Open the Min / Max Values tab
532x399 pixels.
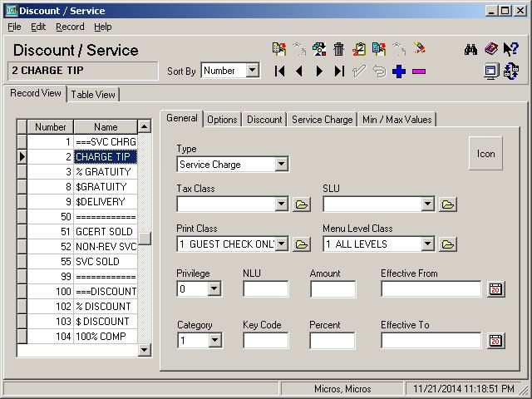397,120
